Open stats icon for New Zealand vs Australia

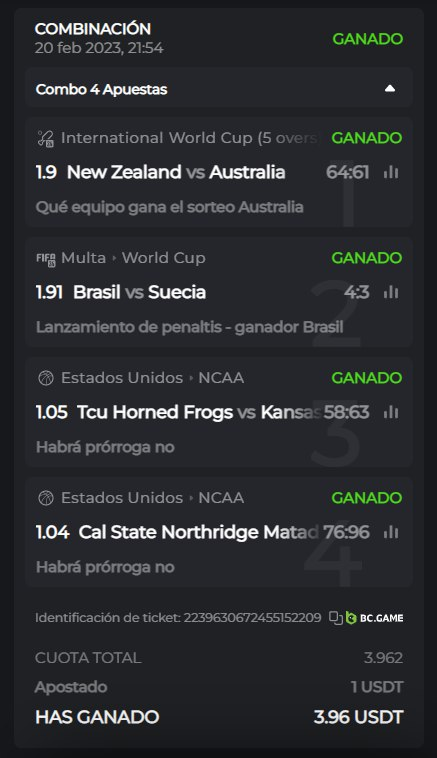391,172
